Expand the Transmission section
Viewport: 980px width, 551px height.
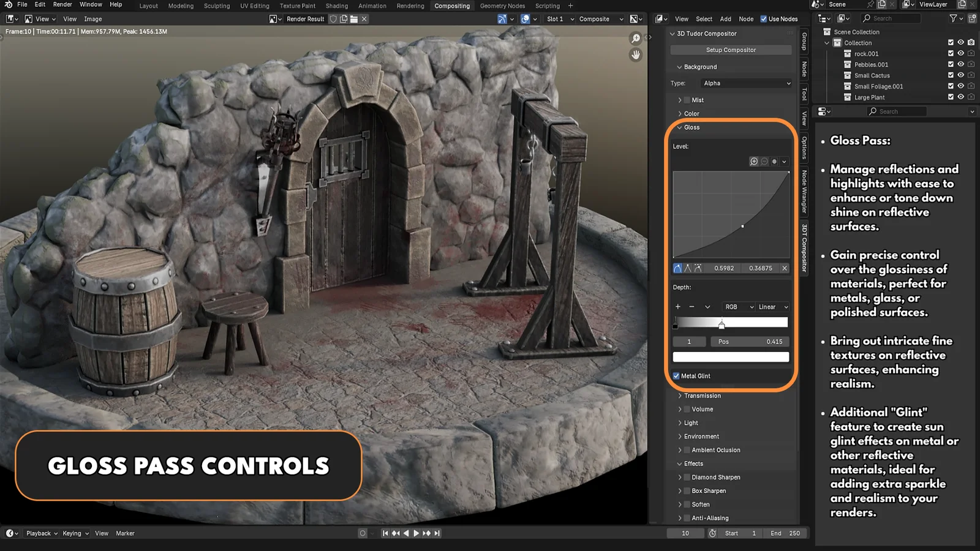[x=680, y=395]
